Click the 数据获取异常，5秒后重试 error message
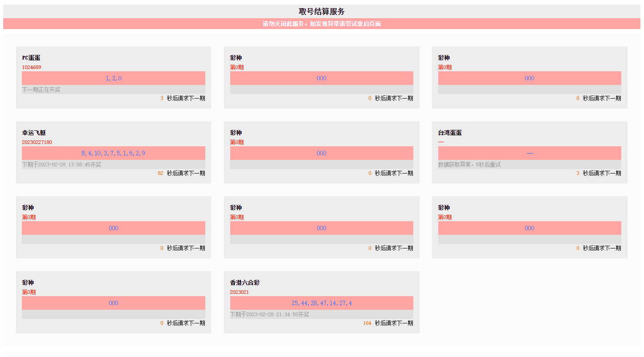The height and width of the screenshot is (357, 644). click(530, 164)
